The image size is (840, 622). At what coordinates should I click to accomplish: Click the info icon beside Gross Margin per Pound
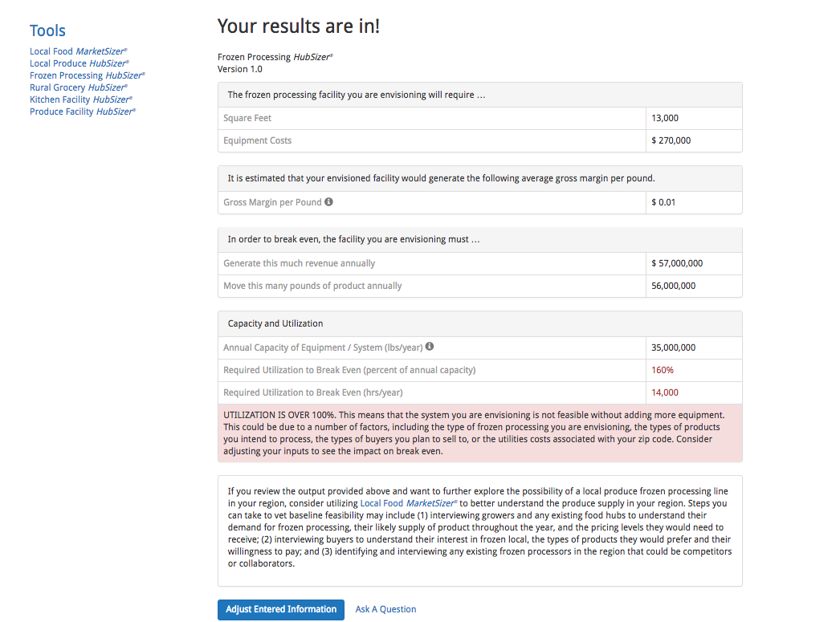(x=328, y=201)
